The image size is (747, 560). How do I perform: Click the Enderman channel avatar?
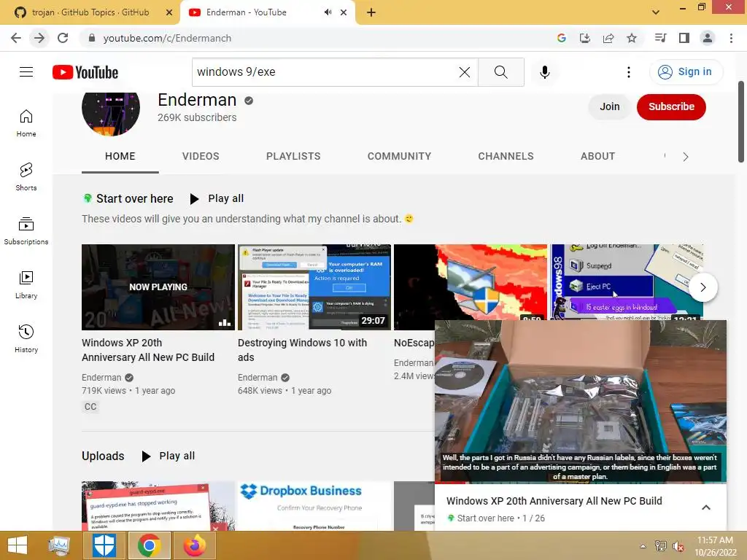(111, 112)
